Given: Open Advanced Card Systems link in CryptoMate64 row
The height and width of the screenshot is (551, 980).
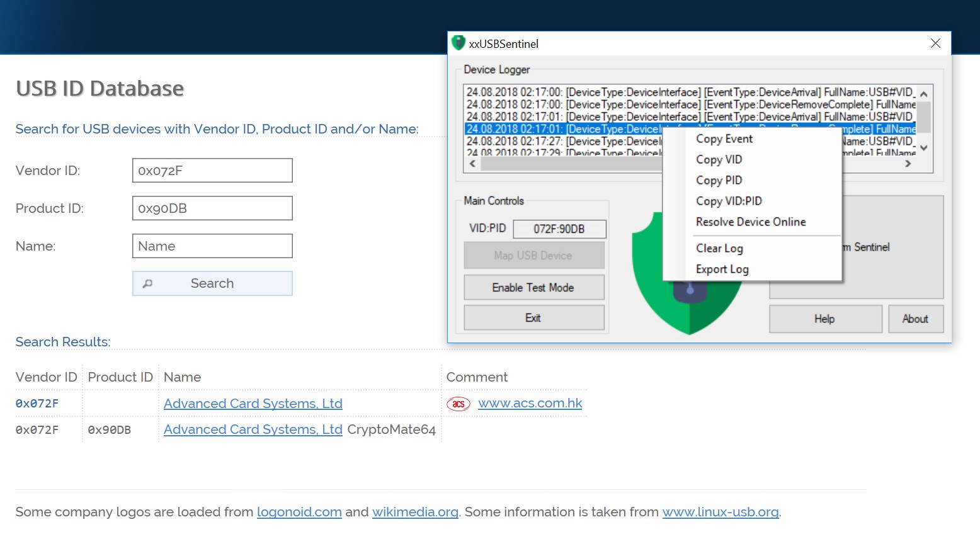Looking at the screenshot, I should tap(253, 429).
